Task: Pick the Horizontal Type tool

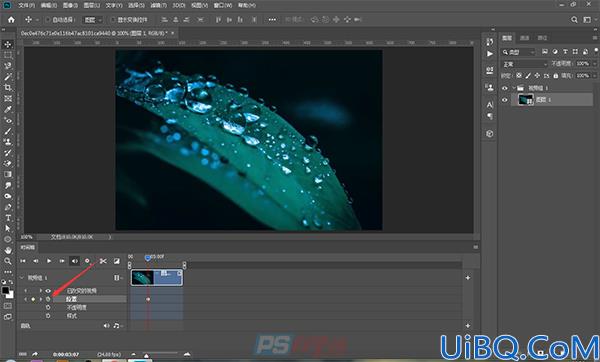Action: 8,218
